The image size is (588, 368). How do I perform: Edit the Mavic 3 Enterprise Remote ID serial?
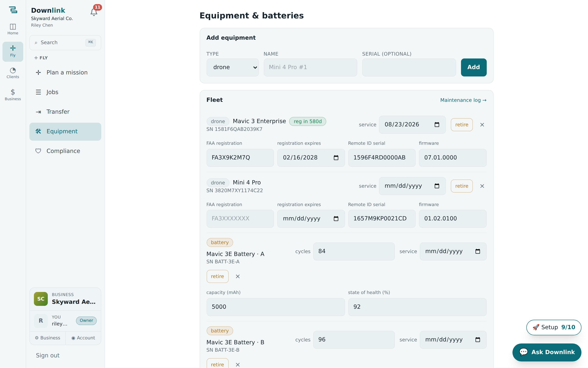382,158
